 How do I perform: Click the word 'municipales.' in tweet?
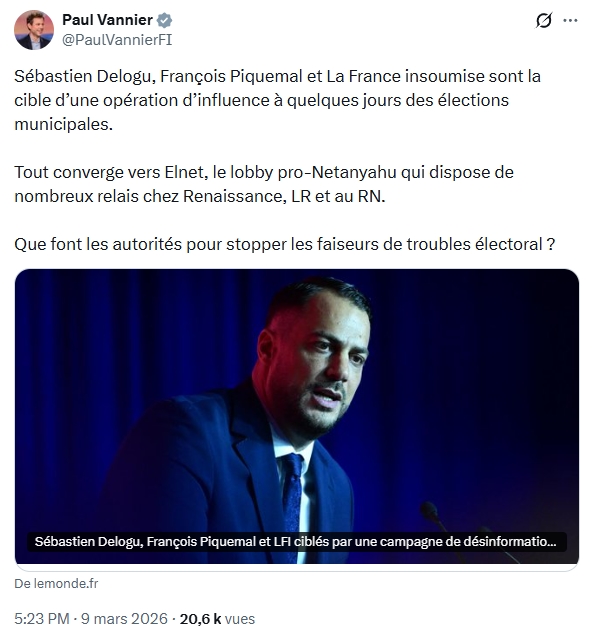pos(64,124)
